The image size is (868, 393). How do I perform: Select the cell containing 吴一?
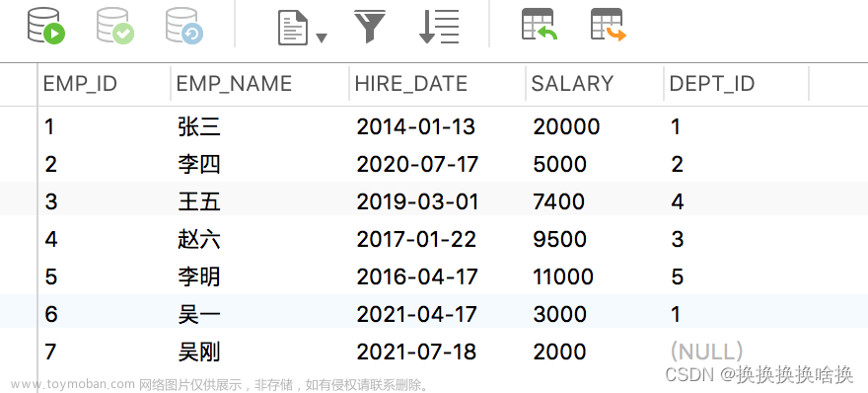click(199, 314)
